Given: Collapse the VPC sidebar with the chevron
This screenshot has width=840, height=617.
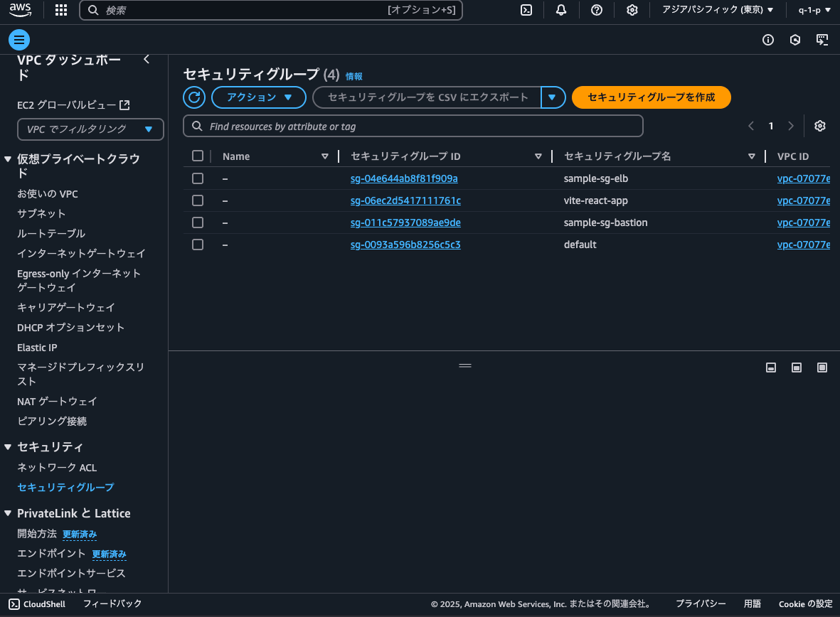Looking at the screenshot, I should (x=147, y=60).
